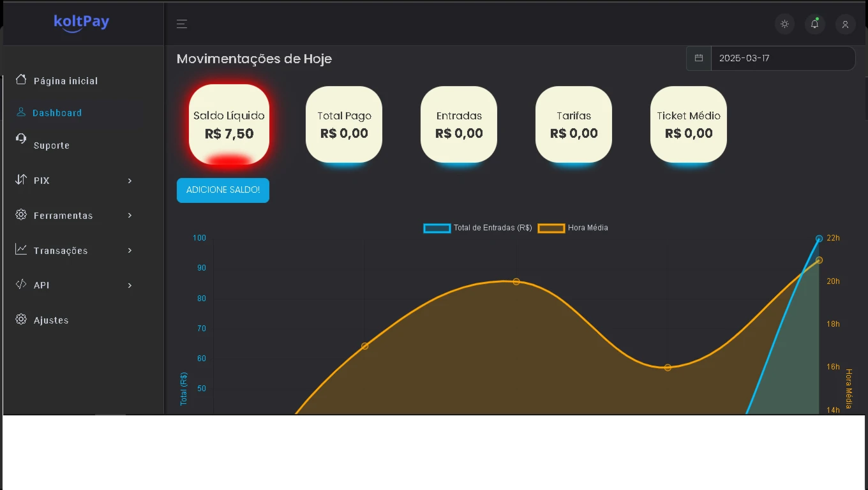The height and width of the screenshot is (490, 868).
Task: Select Dashboard in the sidebar
Action: coord(57,113)
